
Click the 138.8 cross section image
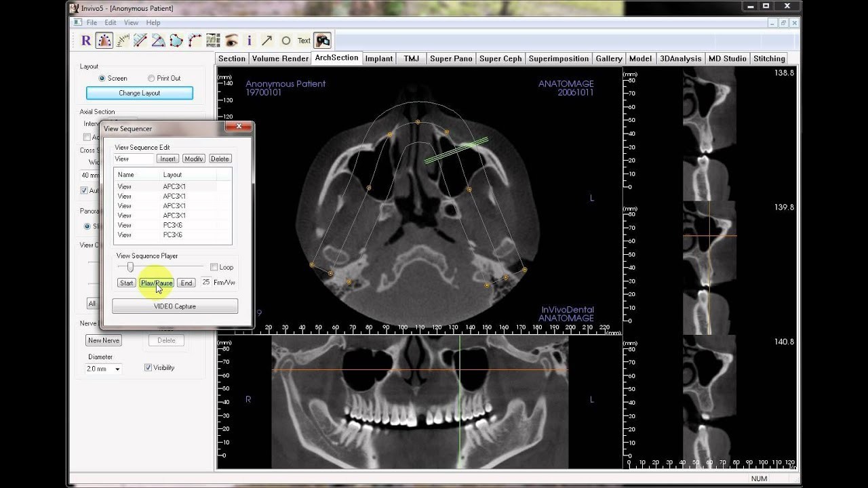tap(709, 134)
